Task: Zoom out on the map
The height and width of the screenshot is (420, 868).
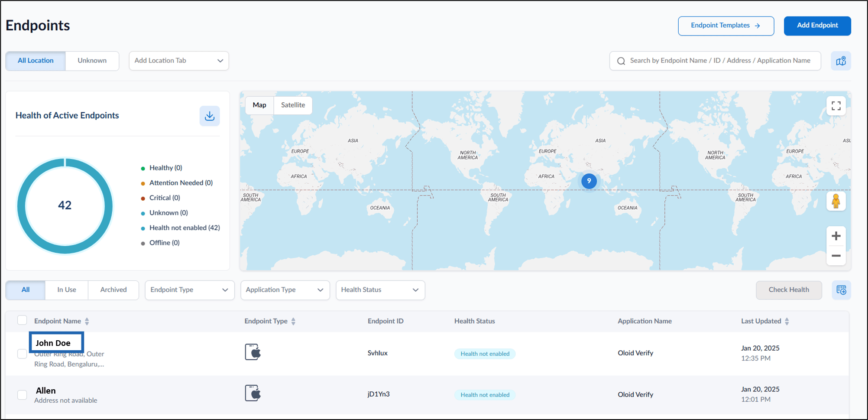Action: click(836, 256)
